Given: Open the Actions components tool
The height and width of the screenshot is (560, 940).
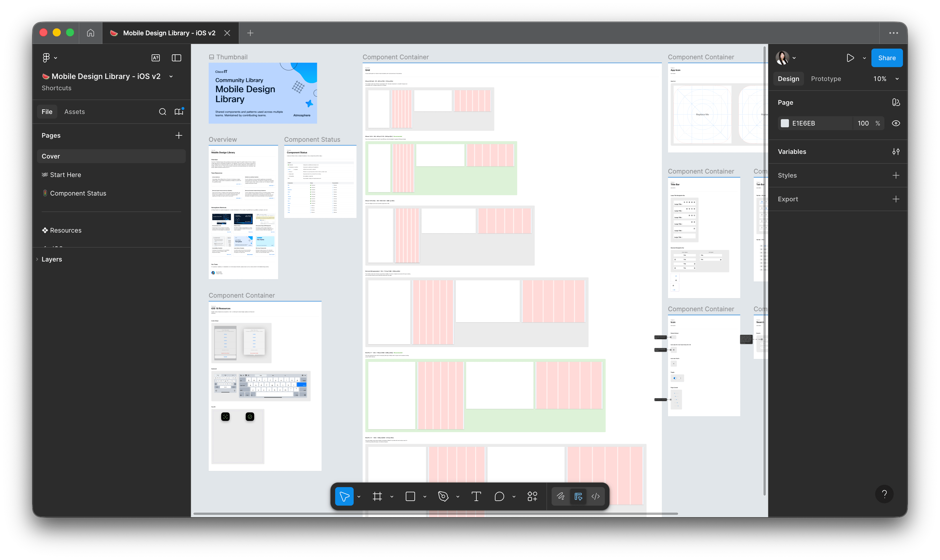Looking at the screenshot, I should coord(532,496).
